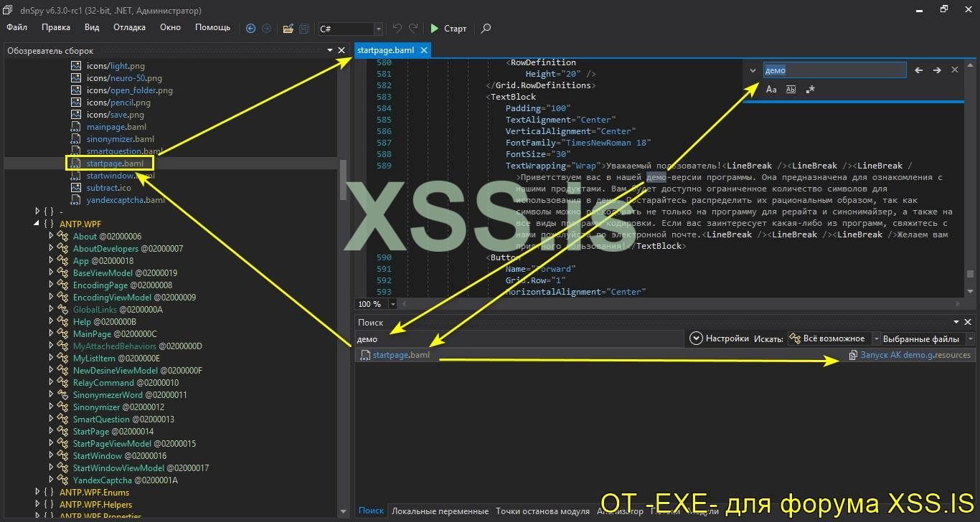Select the MainPage @0200000C class
Viewport: 980px width, 522px height.
(115, 333)
